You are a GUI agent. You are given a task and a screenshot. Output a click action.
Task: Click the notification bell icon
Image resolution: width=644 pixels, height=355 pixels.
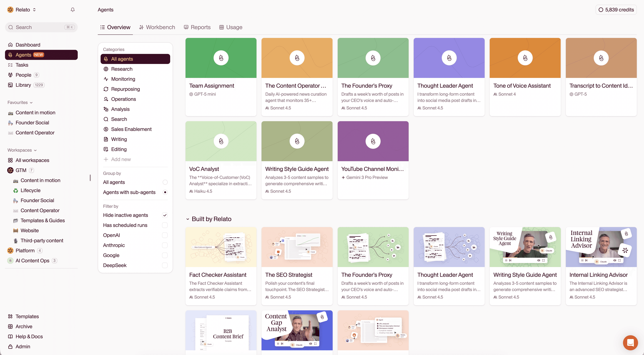pyautogui.click(x=72, y=10)
